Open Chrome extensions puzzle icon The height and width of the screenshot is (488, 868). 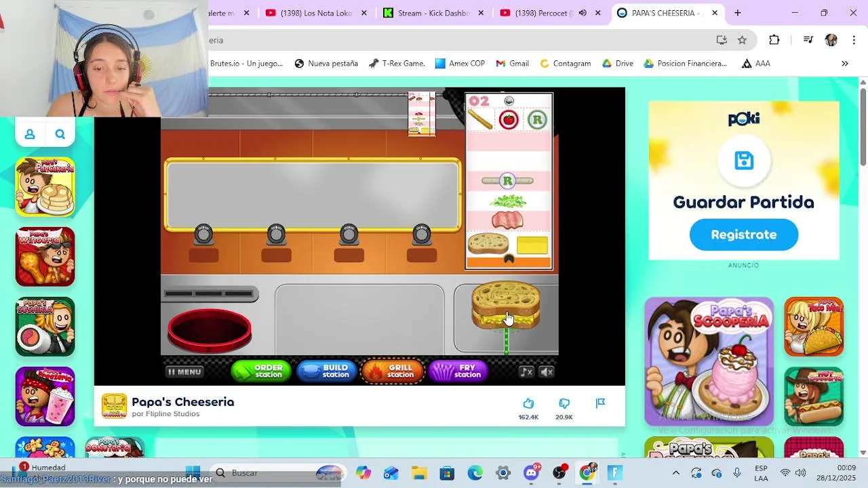(774, 40)
